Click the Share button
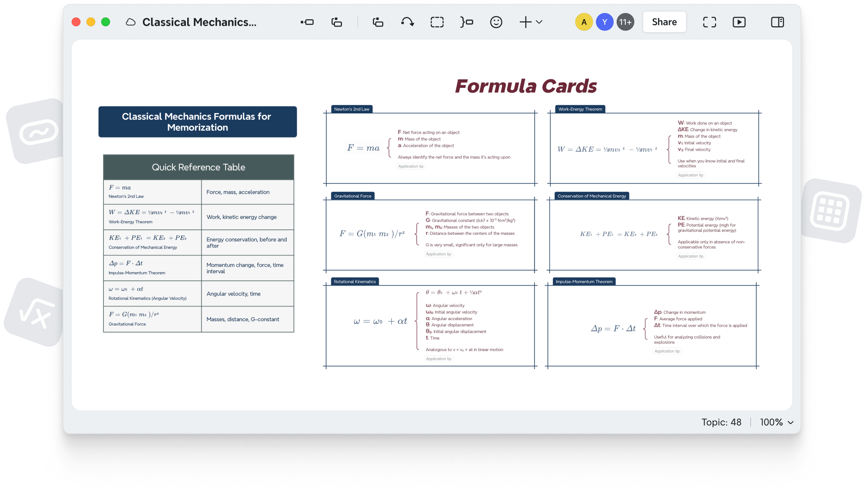Viewport: 864px width, 504px height. (664, 22)
